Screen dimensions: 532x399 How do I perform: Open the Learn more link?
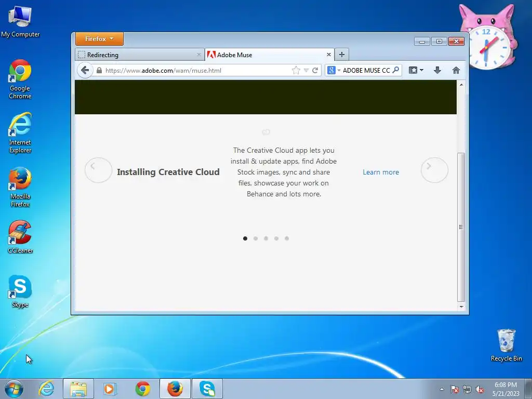click(x=381, y=172)
